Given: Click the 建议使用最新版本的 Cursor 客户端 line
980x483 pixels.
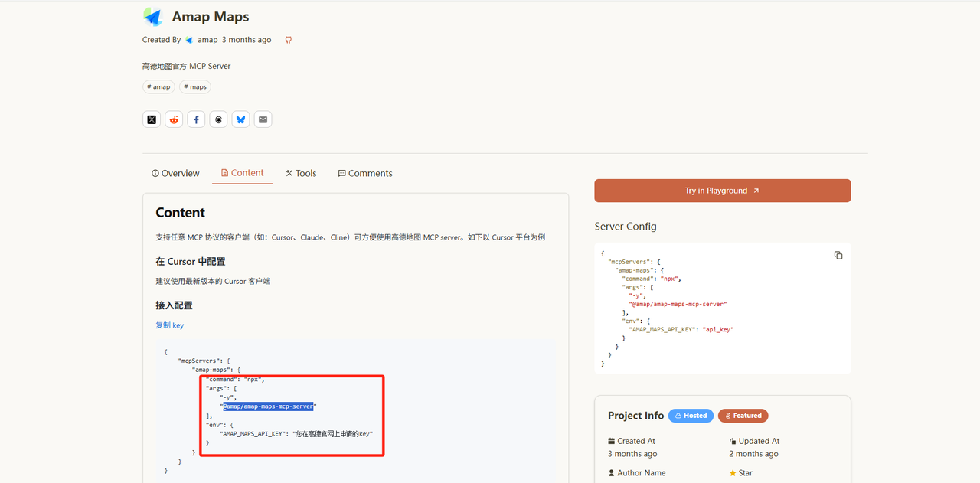Looking at the screenshot, I should (213, 281).
